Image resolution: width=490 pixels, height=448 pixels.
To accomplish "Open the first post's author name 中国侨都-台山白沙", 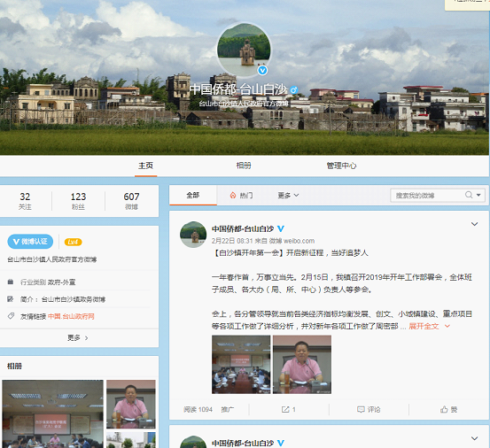I will 243,228.
